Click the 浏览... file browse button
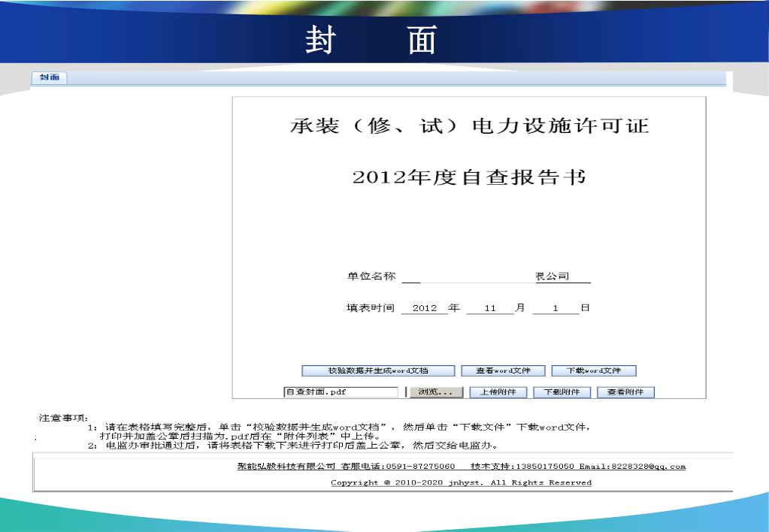The image size is (769, 532). pyautogui.click(x=434, y=392)
